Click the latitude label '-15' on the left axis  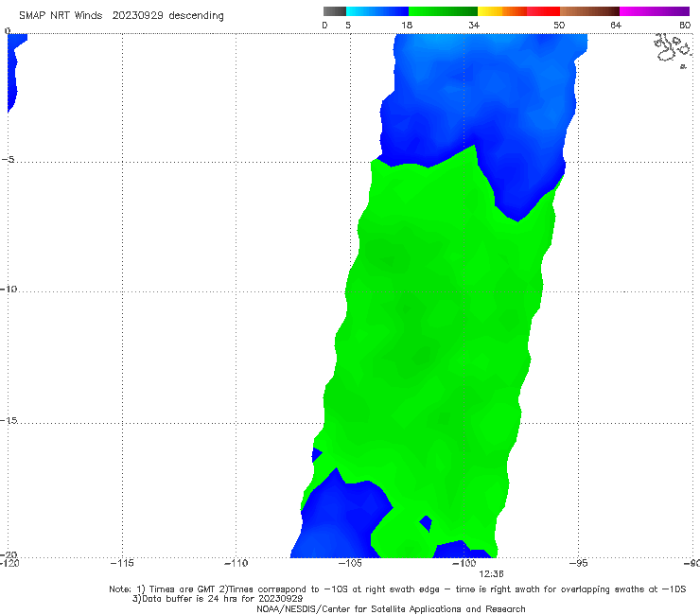9,420
